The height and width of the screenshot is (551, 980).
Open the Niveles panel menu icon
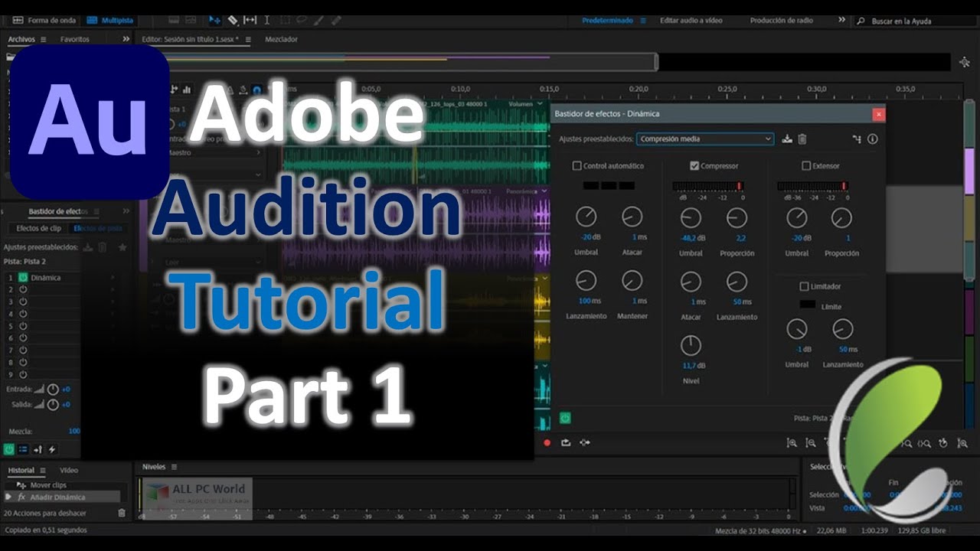(174, 467)
